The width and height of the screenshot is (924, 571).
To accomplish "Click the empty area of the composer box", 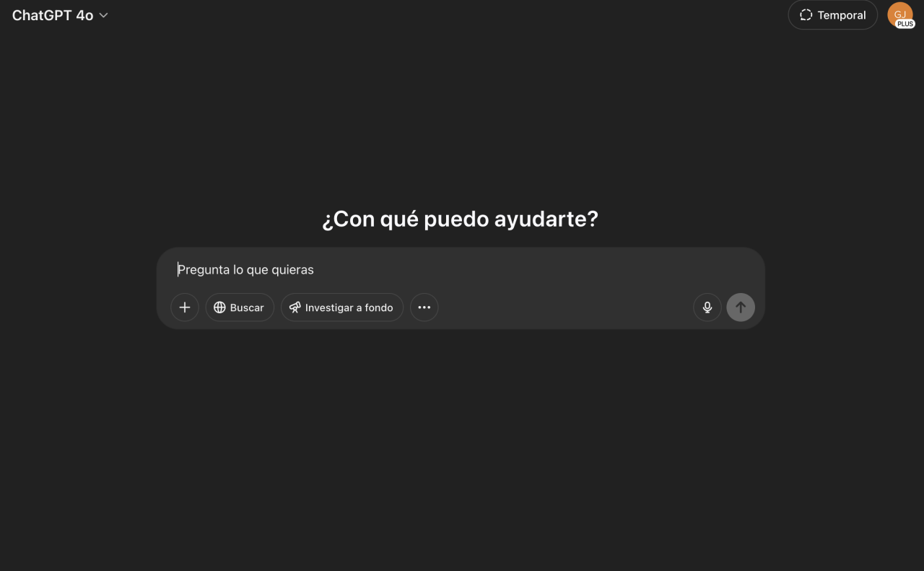I will point(563,308).
